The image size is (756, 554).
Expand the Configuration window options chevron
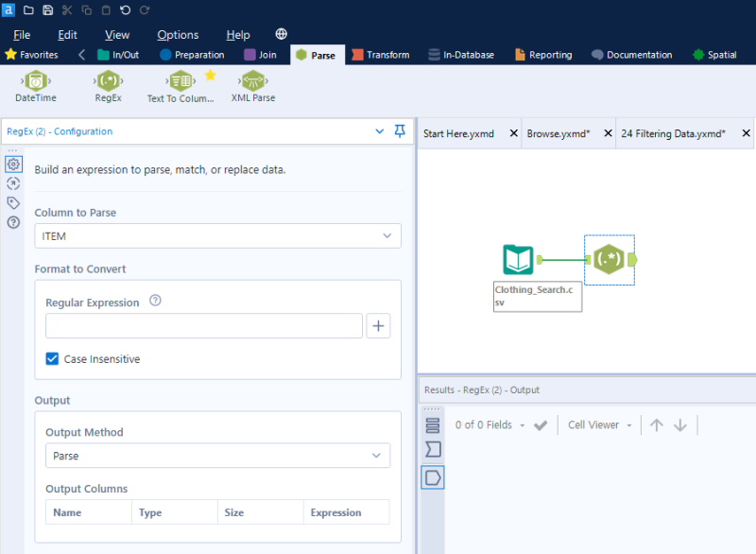[380, 131]
